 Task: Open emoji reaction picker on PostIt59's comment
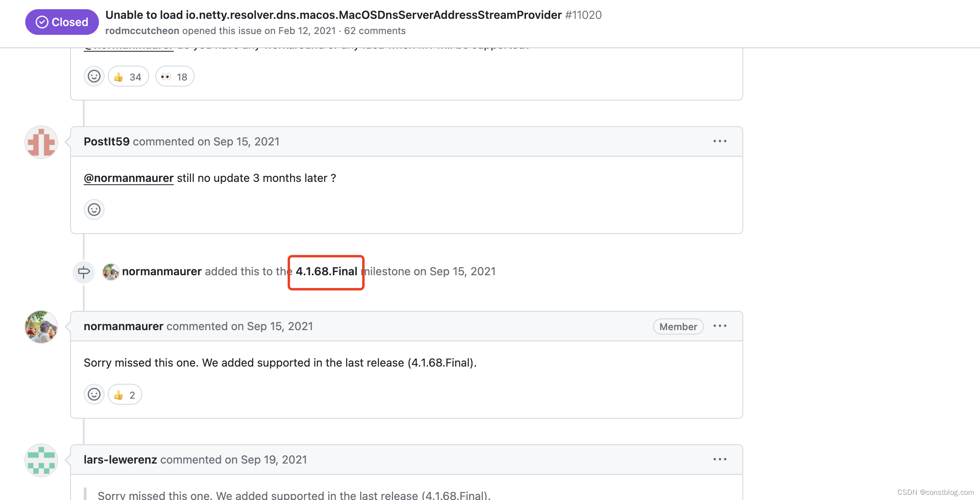(x=94, y=210)
